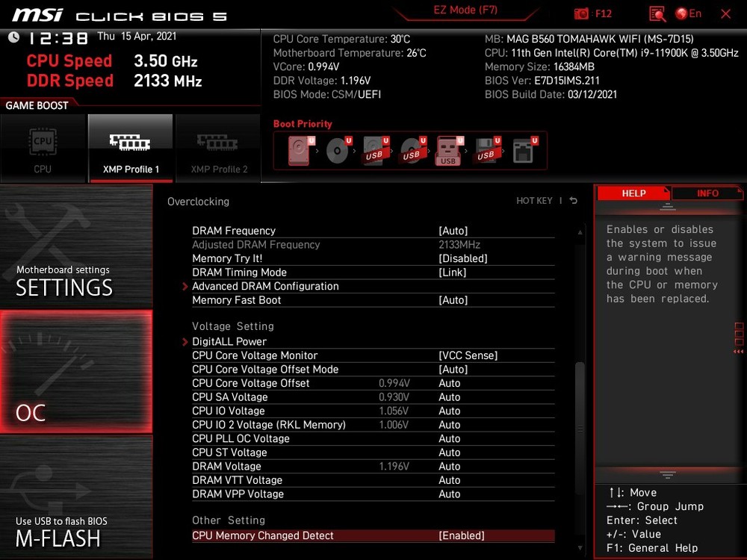Select the USB hard disk boot icon
Viewport: 747px width, 560px height.
pos(376,151)
